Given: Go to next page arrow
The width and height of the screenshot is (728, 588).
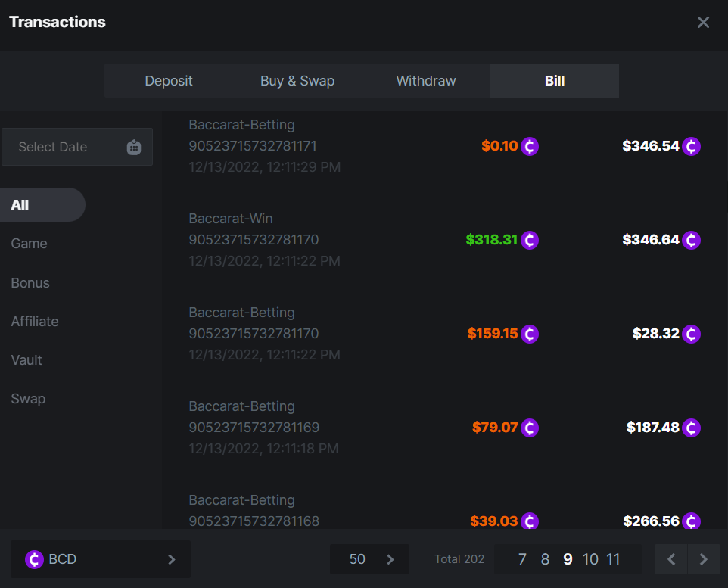Looking at the screenshot, I should tap(704, 559).
